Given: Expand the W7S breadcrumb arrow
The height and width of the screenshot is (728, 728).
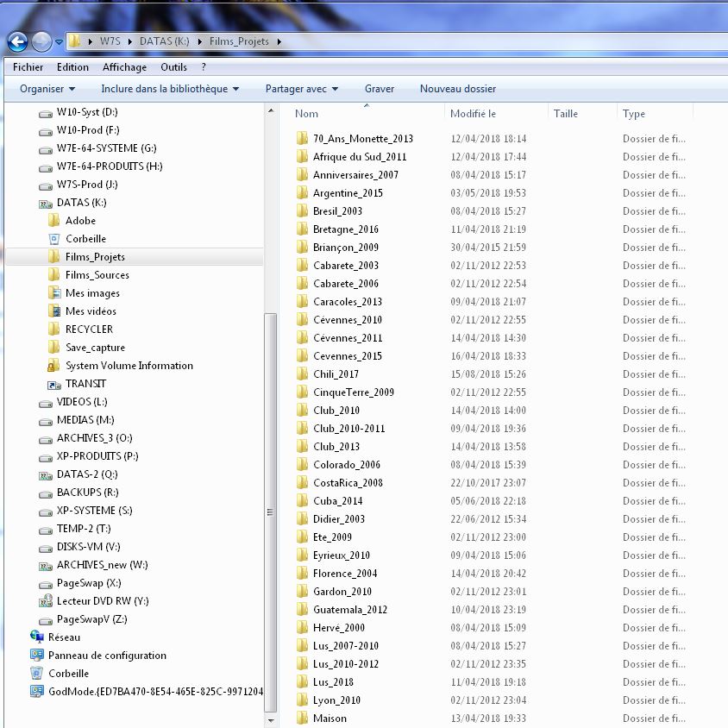Looking at the screenshot, I should pos(130,41).
